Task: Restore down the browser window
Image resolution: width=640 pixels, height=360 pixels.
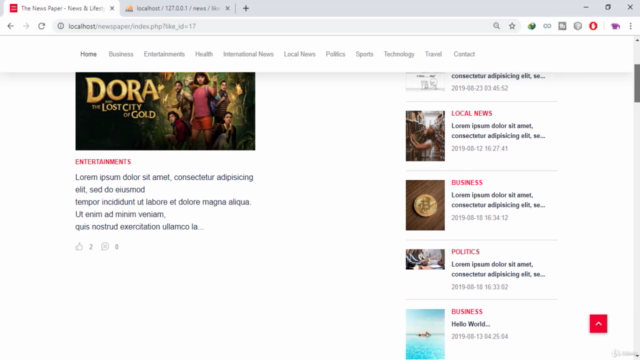Action: (608, 7)
